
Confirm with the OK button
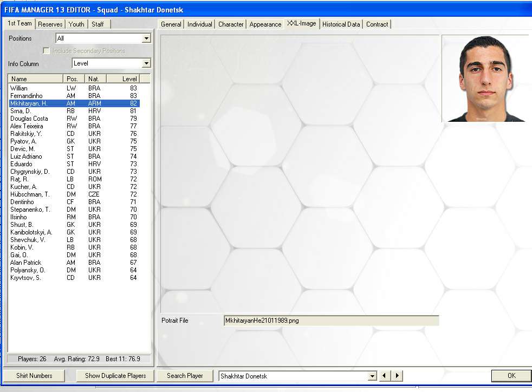511,376
